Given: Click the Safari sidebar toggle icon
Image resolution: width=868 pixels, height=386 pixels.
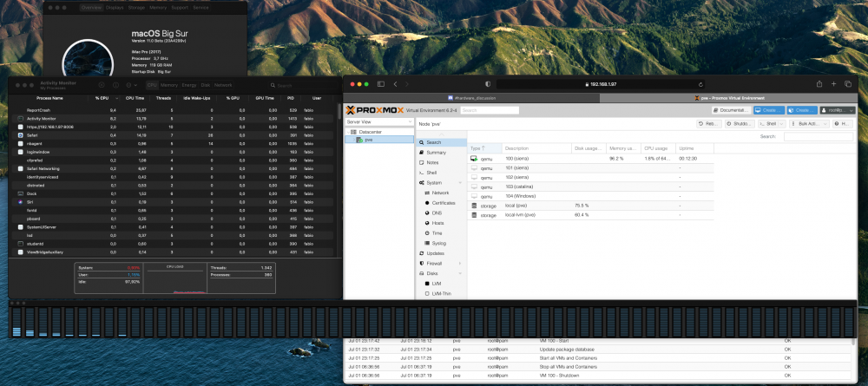Looking at the screenshot, I should (x=381, y=84).
